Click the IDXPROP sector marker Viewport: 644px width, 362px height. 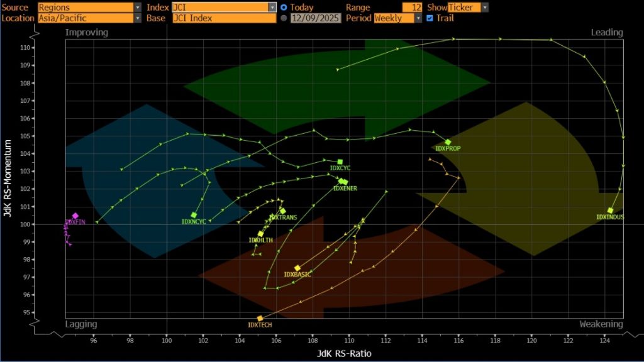tap(448, 143)
